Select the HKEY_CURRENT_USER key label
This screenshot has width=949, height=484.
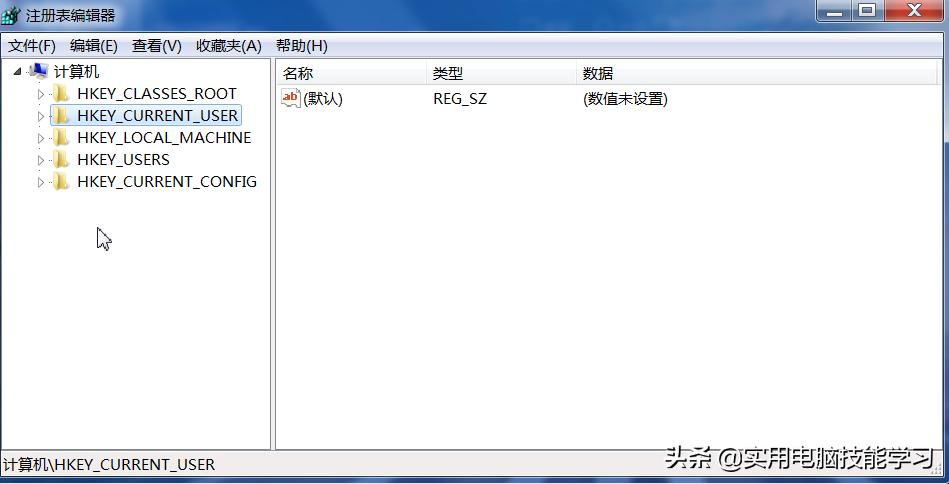(x=157, y=116)
